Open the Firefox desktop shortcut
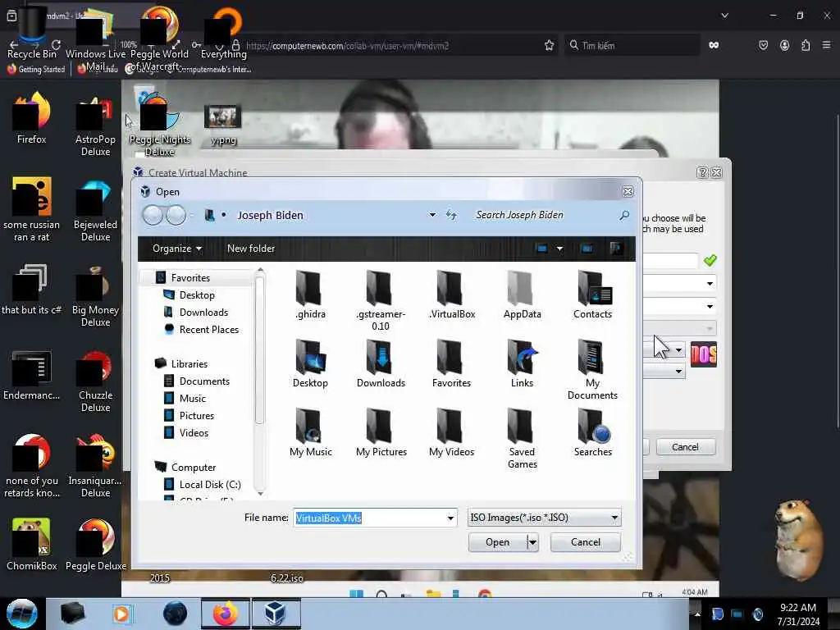Image resolution: width=840 pixels, height=630 pixels. pyautogui.click(x=32, y=118)
